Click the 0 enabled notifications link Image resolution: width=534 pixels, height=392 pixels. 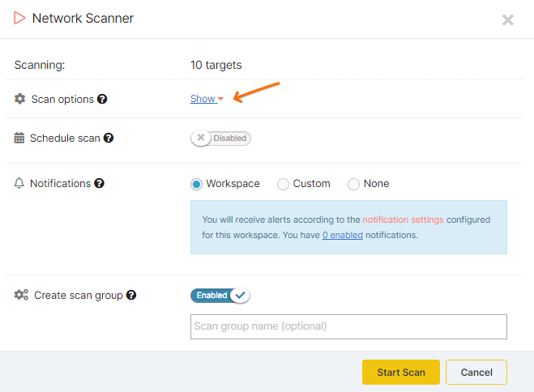[343, 235]
